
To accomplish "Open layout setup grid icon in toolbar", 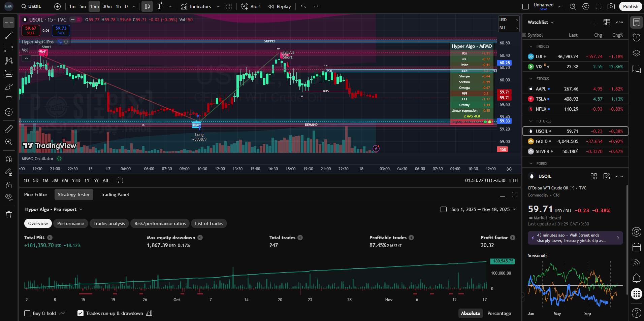I will pos(229,6).
